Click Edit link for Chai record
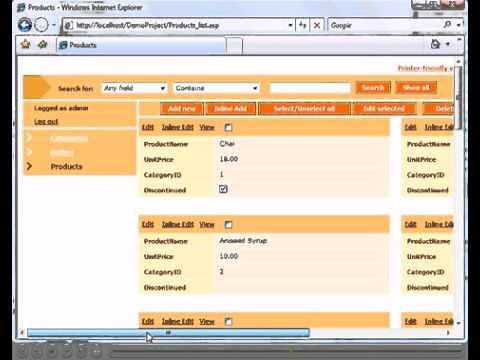 [148, 127]
